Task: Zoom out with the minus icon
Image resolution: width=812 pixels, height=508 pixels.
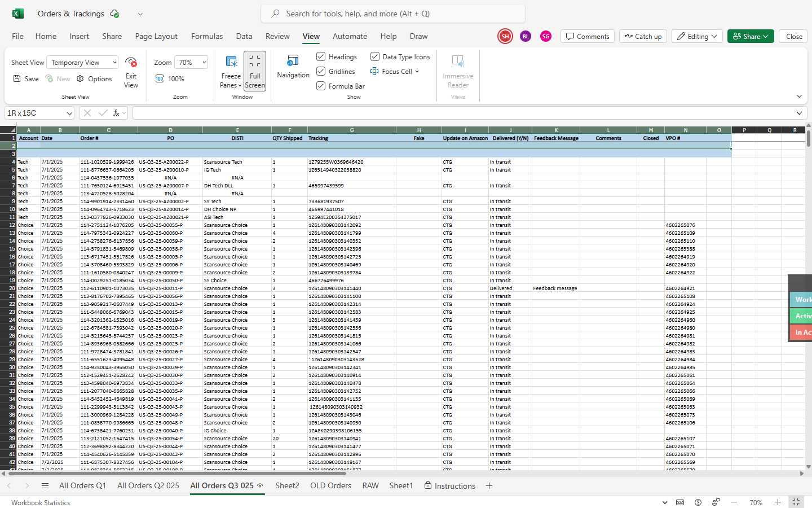Action: (734, 502)
